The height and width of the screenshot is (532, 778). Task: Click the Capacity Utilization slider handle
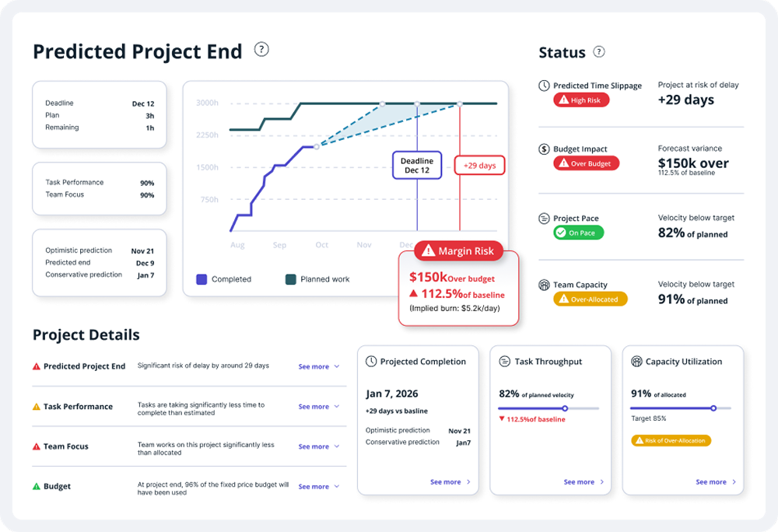713,408
